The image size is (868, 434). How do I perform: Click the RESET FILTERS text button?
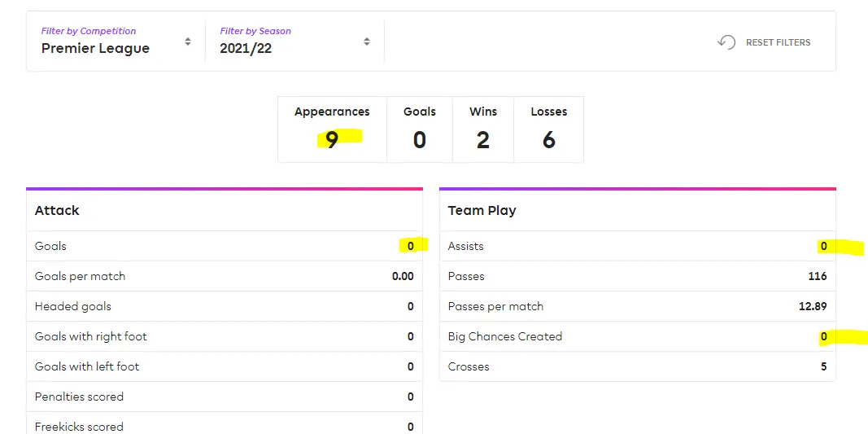coord(778,42)
